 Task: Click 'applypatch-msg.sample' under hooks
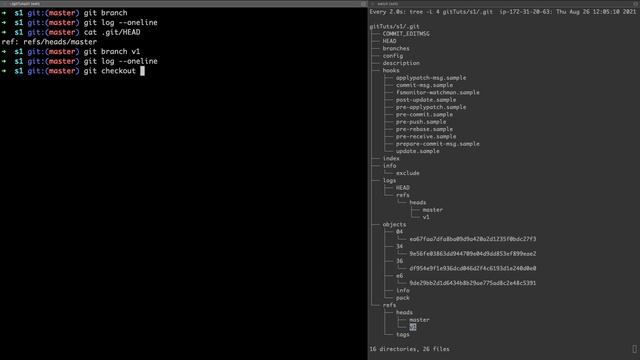tap(431, 78)
